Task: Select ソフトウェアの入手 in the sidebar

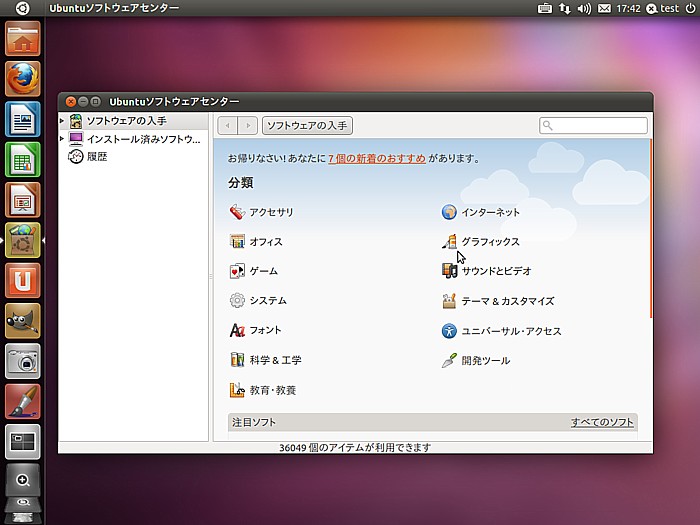Action: click(x=133, y=121)
